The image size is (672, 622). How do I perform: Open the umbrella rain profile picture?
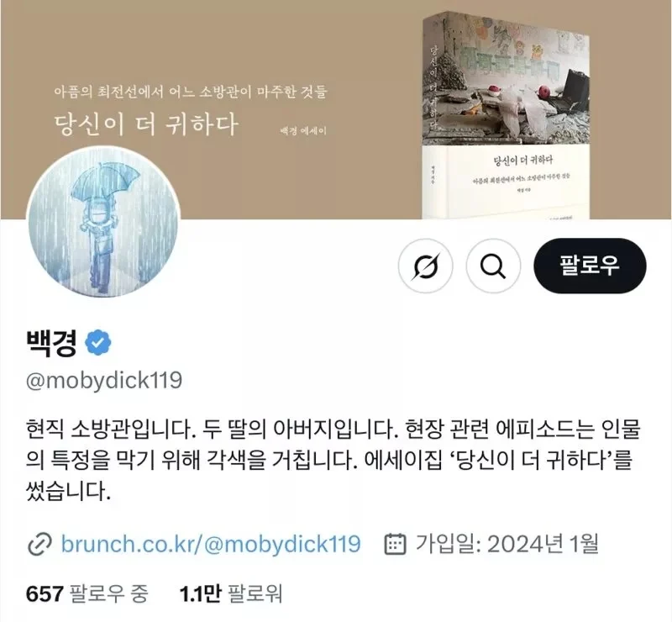[103, 222]
